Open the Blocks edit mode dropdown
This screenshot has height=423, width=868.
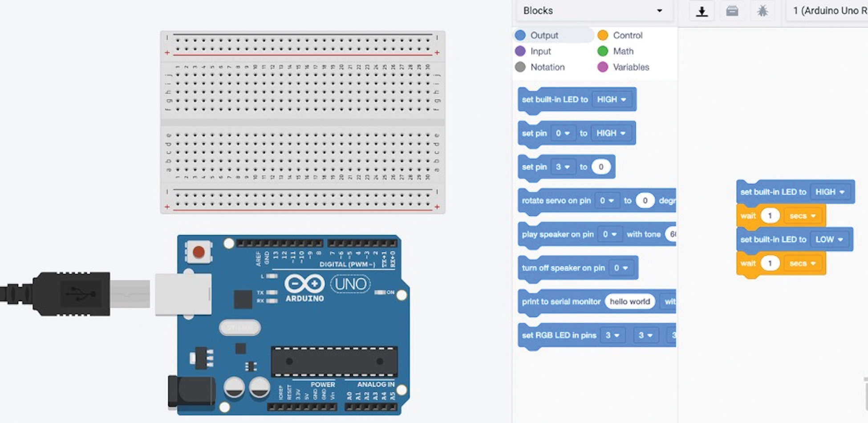(x=594, y=11)
